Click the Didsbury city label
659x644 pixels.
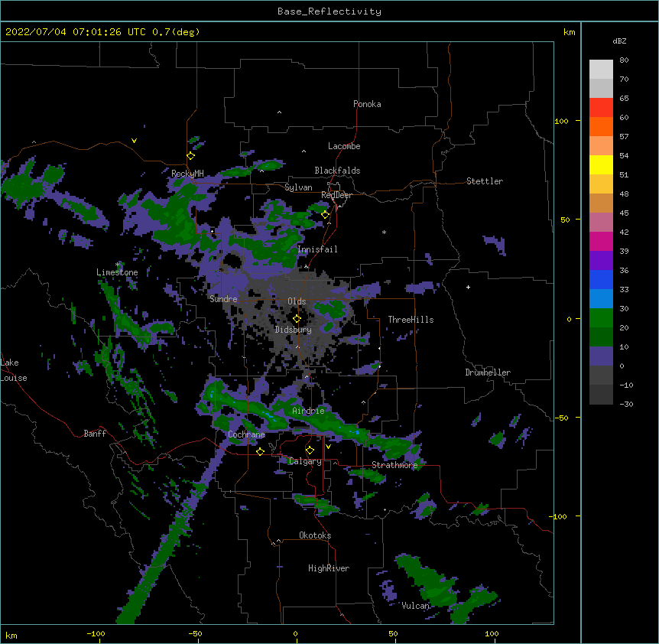click(294, 330)
